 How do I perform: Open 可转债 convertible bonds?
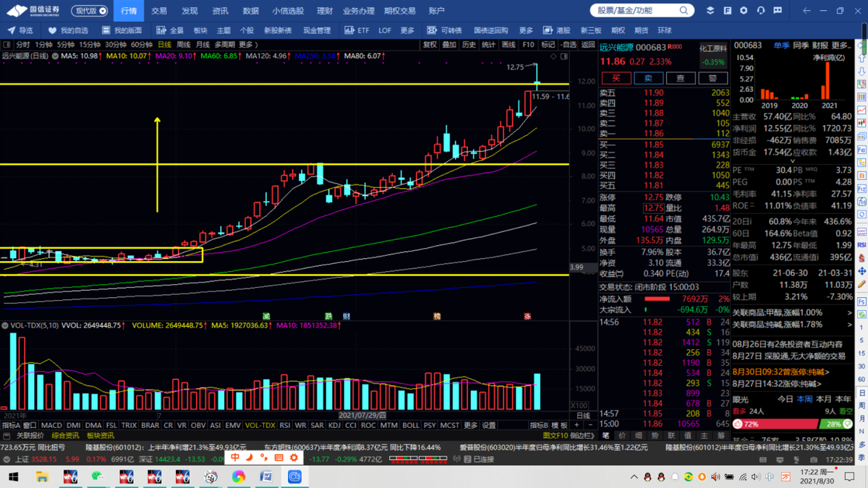(x=444, y=30)
